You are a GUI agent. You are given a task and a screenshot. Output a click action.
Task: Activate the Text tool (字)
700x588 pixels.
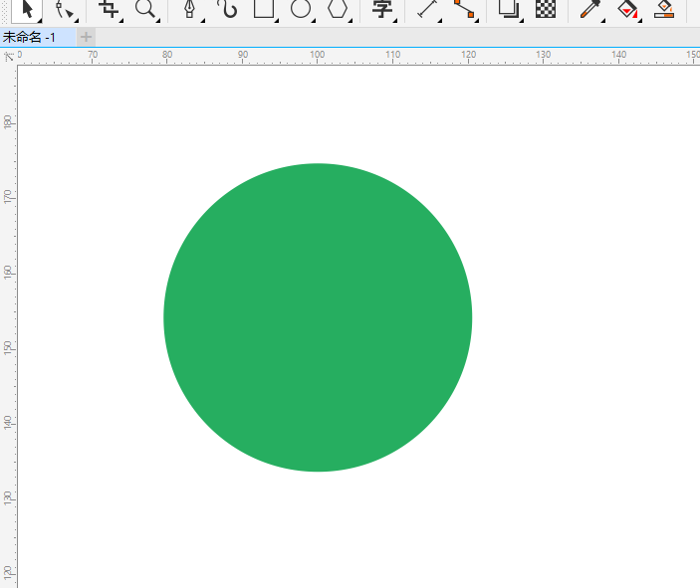[382, 10]
